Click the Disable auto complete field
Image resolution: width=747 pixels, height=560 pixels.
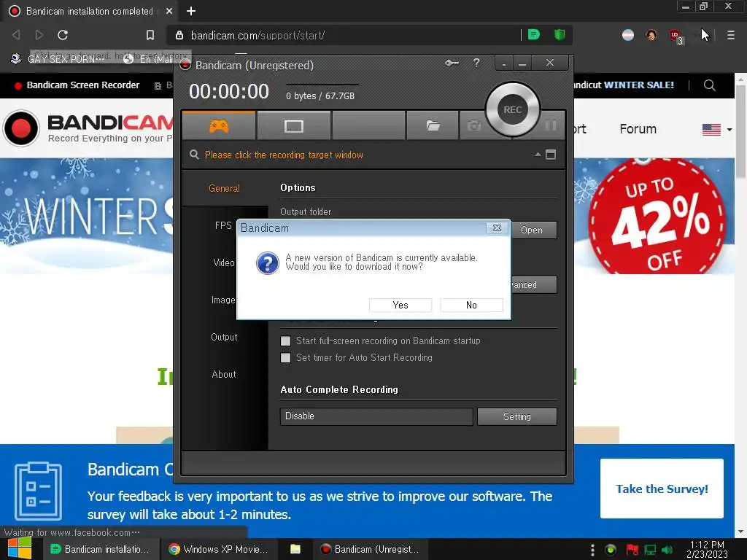coord(376,416)
